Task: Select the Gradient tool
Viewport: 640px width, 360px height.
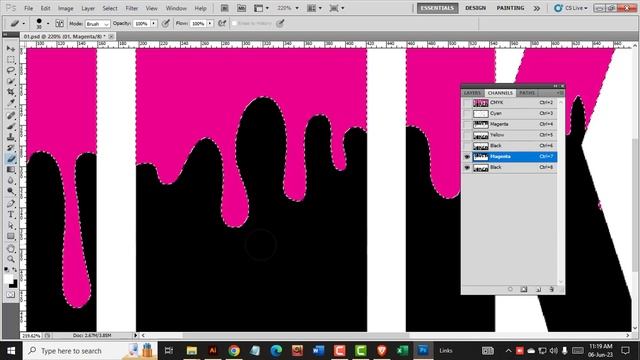Action: (x=11, y=169)
